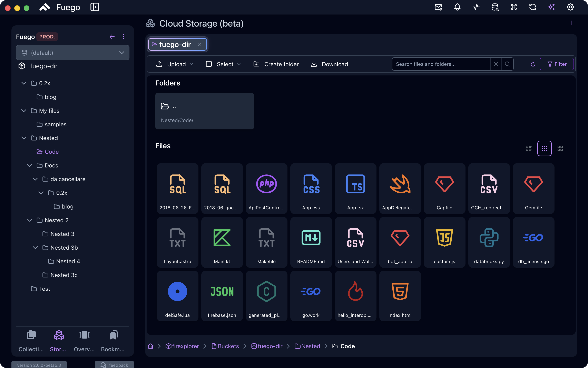Refresh the file listing

pyautogui.click(x=533, y=64)
